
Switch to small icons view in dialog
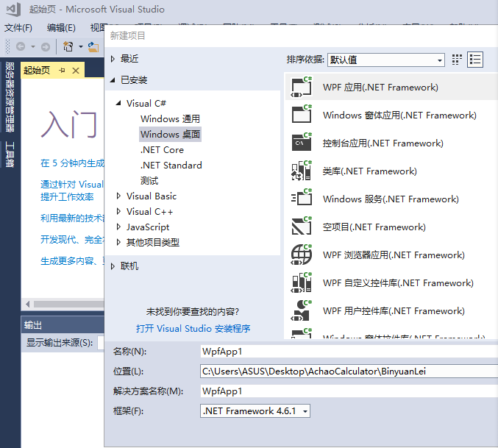pyautogui.click(x=457, y=60)
